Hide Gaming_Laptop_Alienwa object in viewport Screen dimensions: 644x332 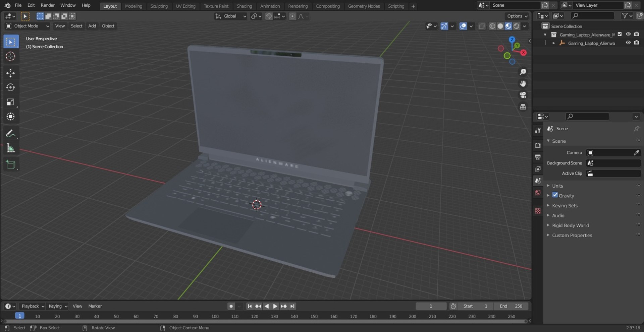[x=628, y=43]
